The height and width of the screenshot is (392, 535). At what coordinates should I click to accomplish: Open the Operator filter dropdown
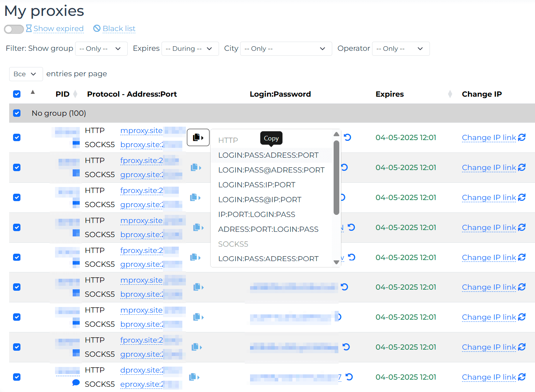(x=400, y=49)
